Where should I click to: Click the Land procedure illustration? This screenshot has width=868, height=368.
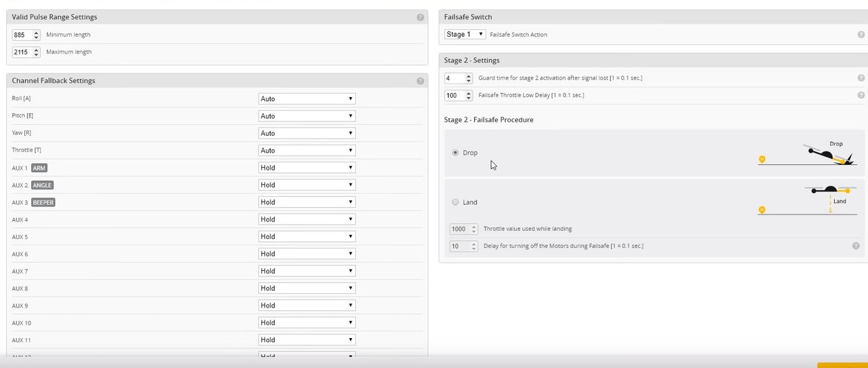(x=808, y=200)
